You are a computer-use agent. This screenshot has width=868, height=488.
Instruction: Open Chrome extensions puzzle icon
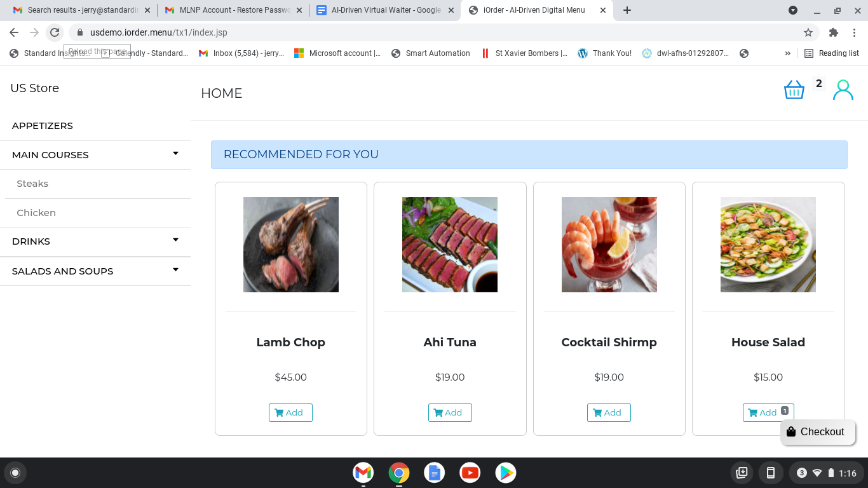click(x=834, y=32)
